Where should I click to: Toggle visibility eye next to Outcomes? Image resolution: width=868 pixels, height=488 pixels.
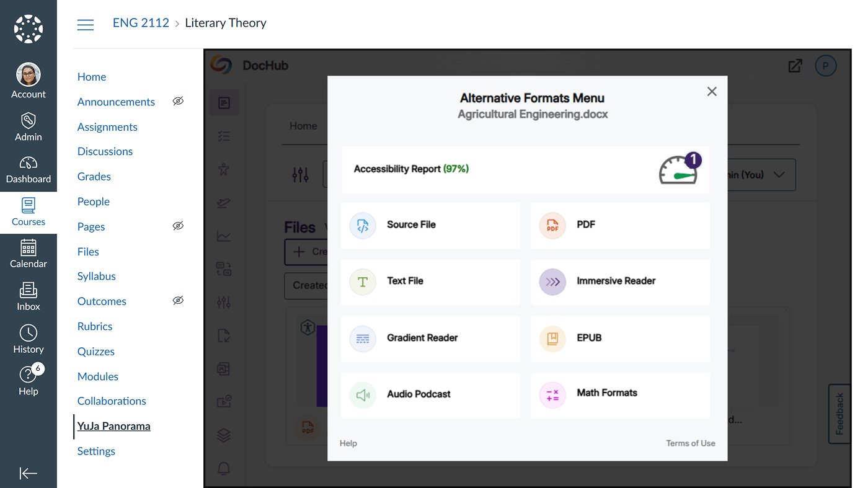[178, 301]
